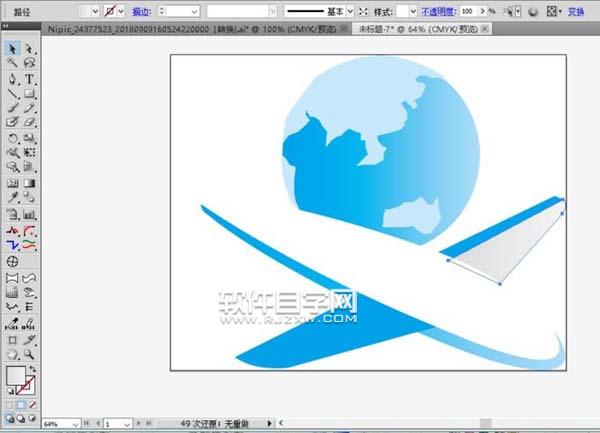Switch paint mode to Gradient
The image size is (600, 433).
pyautogui.click(x=21, y=405)
